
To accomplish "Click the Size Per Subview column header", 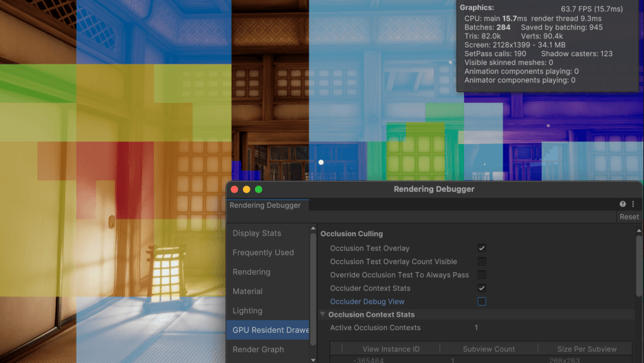I will (587, 349).
